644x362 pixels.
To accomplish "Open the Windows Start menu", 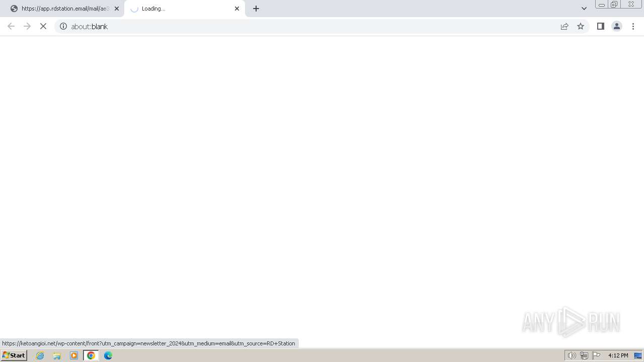I will [x=14, y=355].
